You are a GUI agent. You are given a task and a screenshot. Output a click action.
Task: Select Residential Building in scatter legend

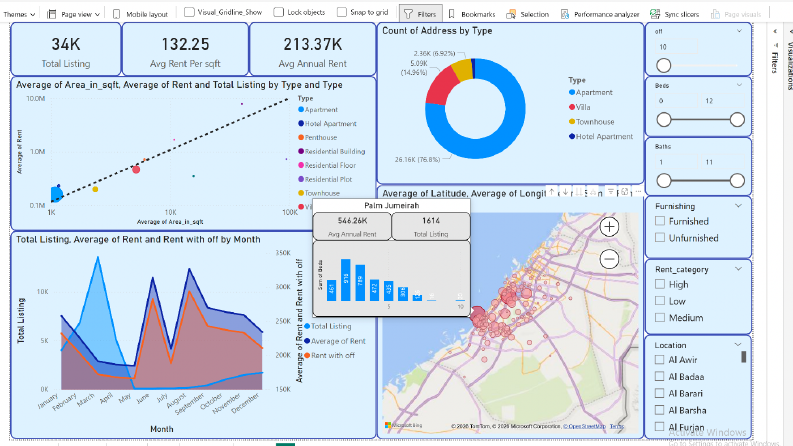[331, 151]
